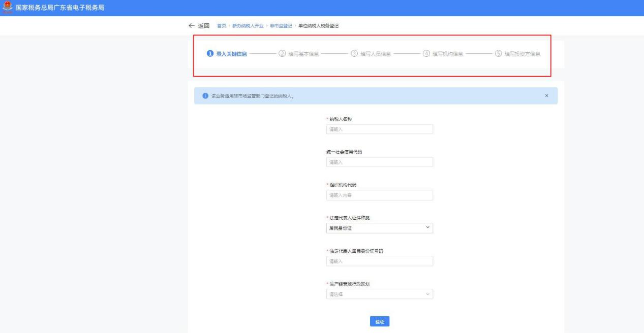The height and width of the screenshot is (336, 644).
Task: Click the blue info icon in notice banner
Action: 205,96
